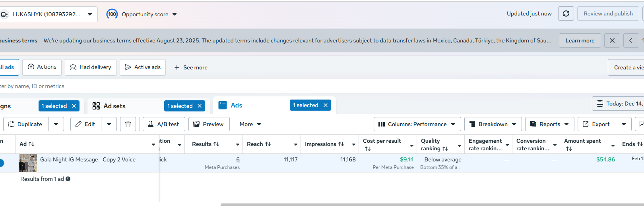Go to previous banner notification
Viewport: 644px width, 209px height.
point(631,40)
